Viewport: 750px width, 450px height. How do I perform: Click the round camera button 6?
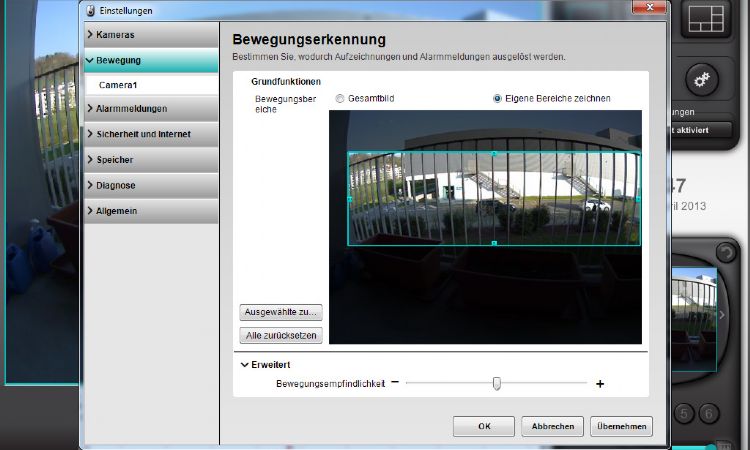[710, 413]
